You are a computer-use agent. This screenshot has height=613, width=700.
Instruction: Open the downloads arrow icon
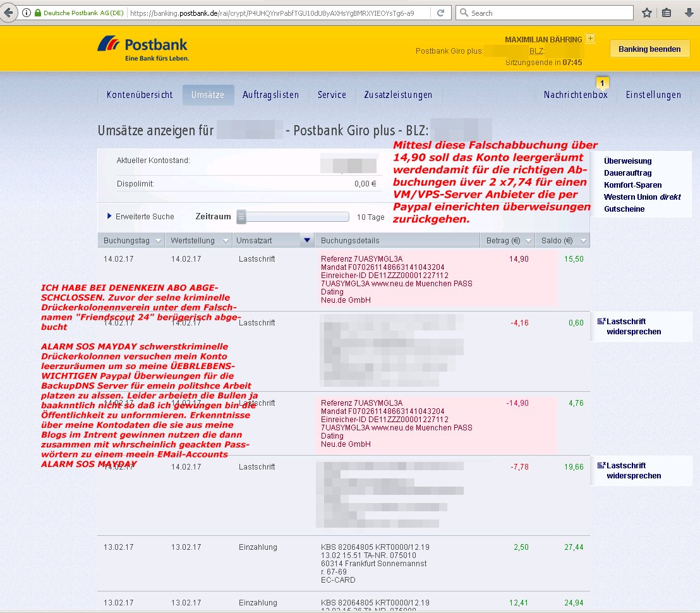tap(689, 13)
